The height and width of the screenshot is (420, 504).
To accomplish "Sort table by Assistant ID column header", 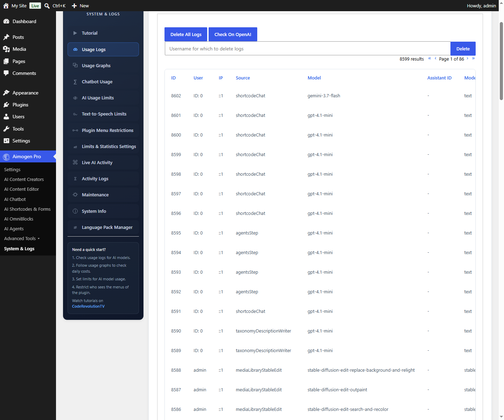I will (x=439, y=78).
